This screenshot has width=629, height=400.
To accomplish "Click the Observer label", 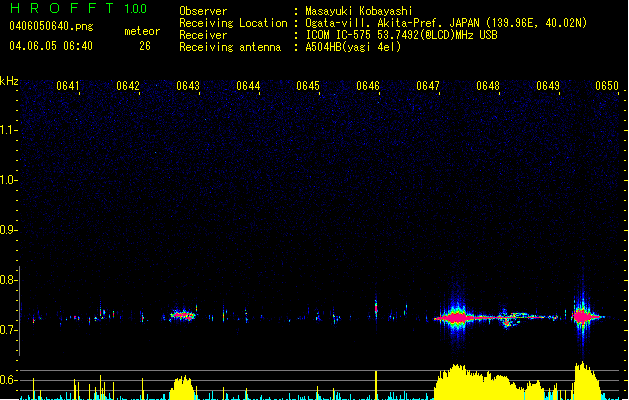I will point(203,11).
